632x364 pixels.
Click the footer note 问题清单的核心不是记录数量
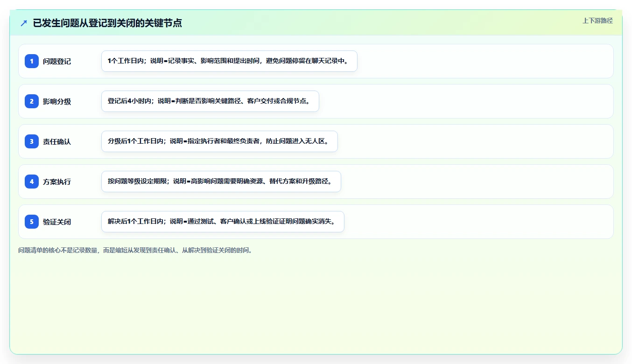(135, 250)
